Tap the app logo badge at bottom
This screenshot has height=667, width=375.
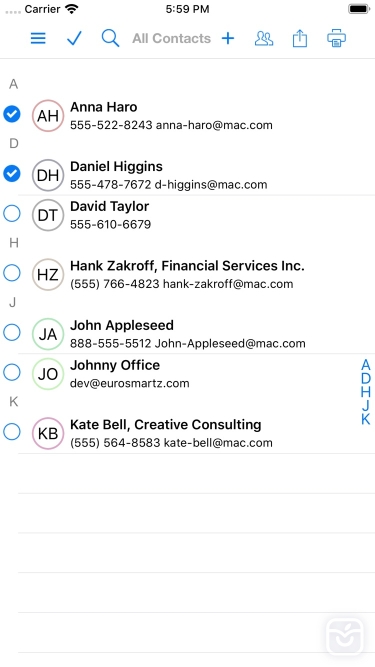pyautogui.click(x=345, y=637)
